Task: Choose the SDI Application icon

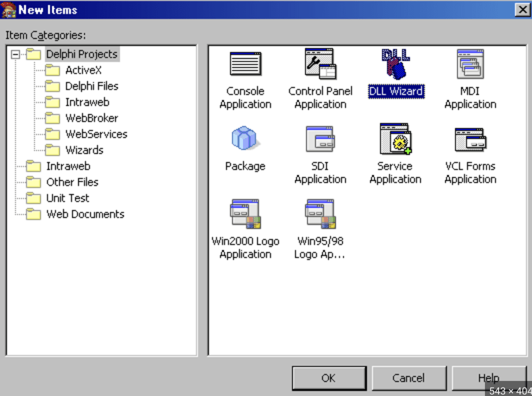Action: pos(320,139)
